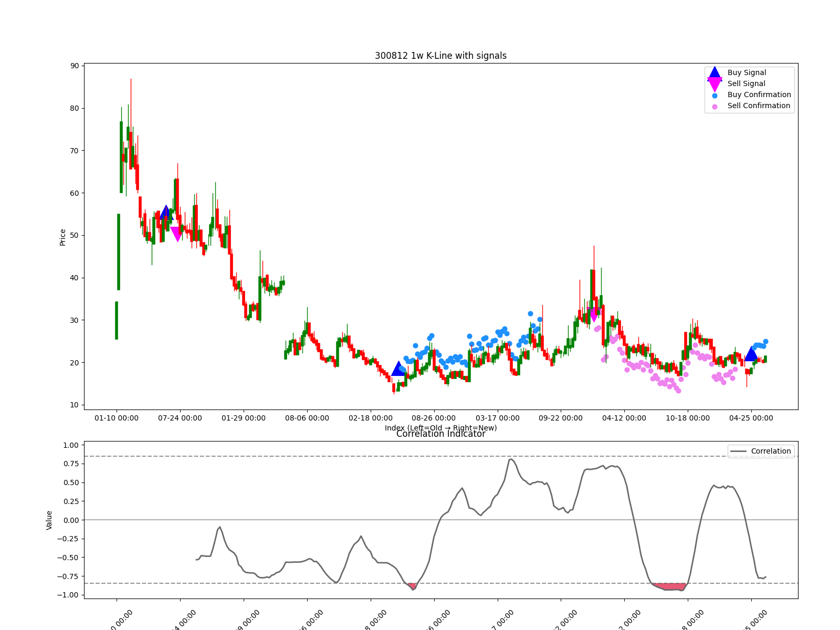Click the price axis tick '80'
The width and height of the screenshot is (840, 630).
(x=75, y=109)
